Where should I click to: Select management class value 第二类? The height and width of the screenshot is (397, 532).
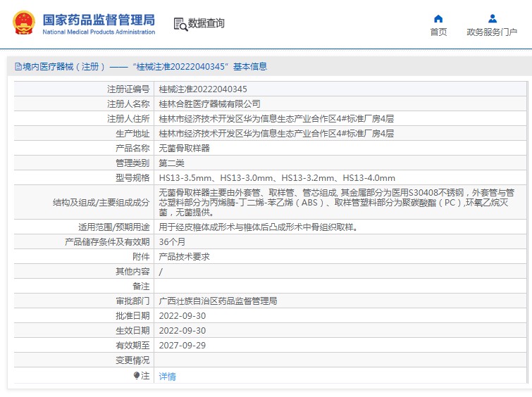coord(171,163)
